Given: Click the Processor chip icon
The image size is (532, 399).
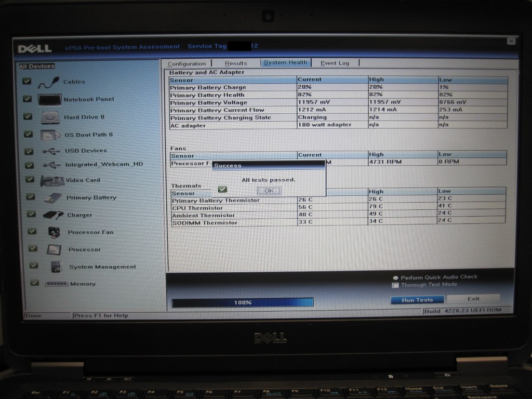Looking at the screenshot, I should click(54, 250).
